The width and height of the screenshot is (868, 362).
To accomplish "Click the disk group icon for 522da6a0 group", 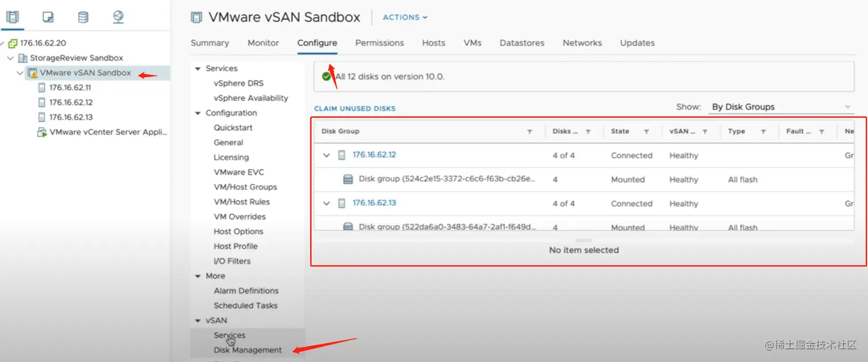I will click(347, 226).
